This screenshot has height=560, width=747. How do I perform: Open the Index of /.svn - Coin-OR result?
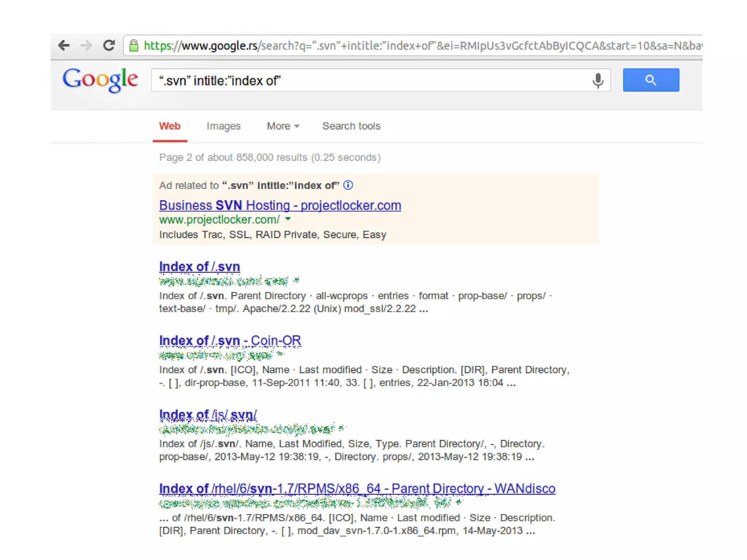click(x=230, y=340)
